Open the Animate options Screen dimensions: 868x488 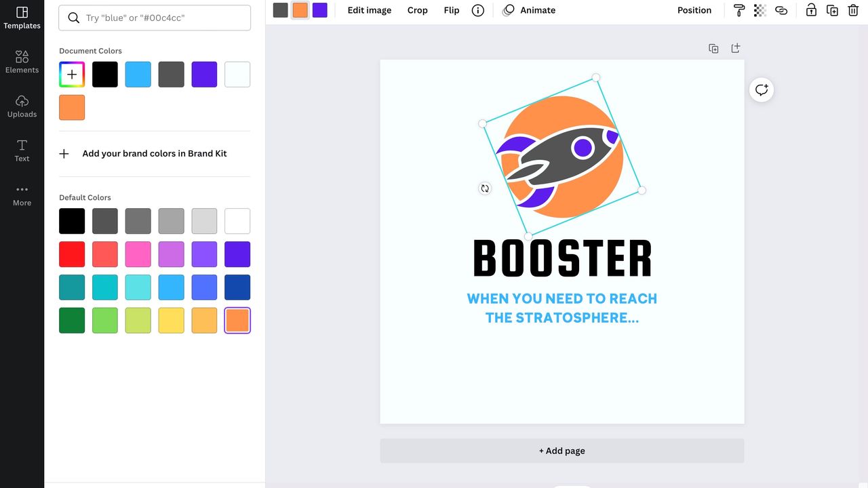[x=529, y=10]
